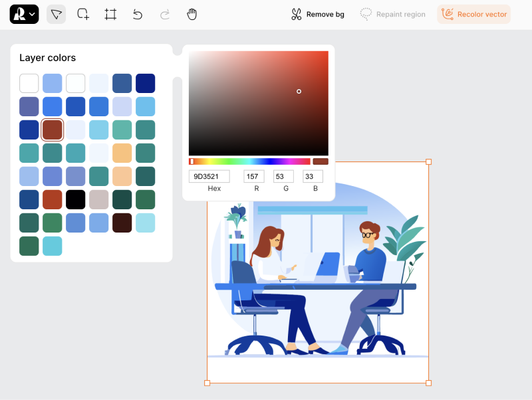Click the Hex color value field

(x=209, y=177)
